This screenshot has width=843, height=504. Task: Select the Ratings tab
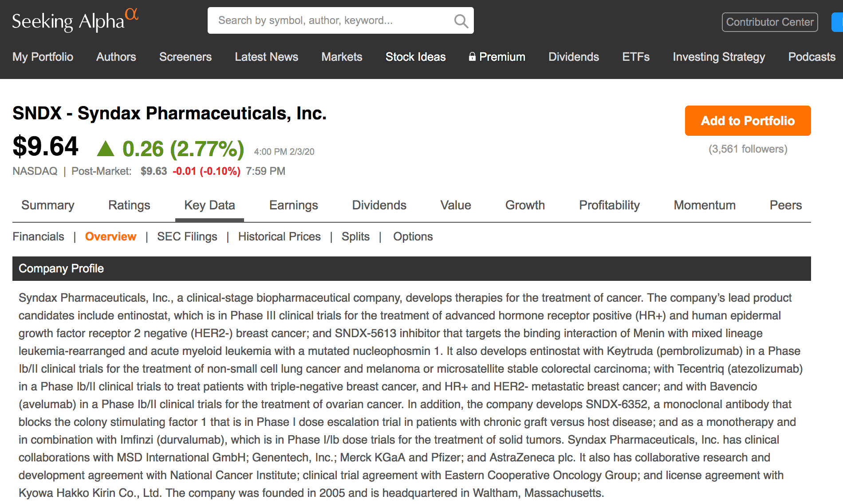point(129,205)
